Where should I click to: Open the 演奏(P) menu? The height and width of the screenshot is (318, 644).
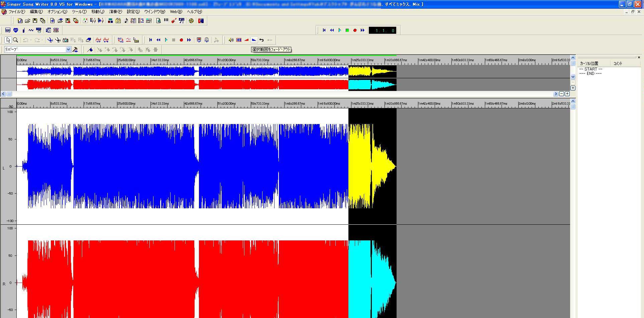[115, 12]
